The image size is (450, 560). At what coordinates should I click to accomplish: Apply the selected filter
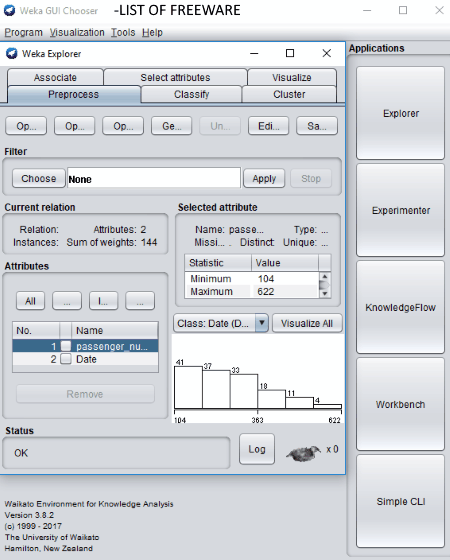264,178
